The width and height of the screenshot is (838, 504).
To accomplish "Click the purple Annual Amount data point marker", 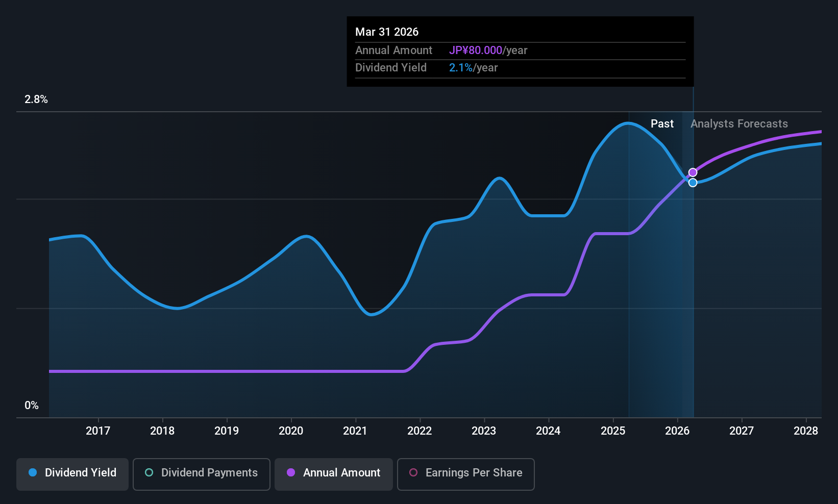I will [x=693, y=172].
